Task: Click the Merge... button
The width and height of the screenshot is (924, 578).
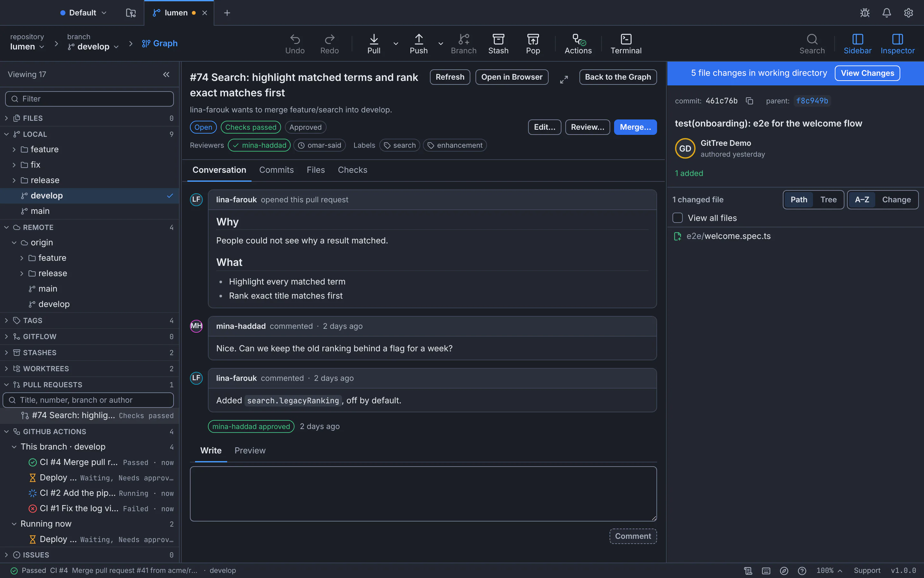Action: [635, 127]
